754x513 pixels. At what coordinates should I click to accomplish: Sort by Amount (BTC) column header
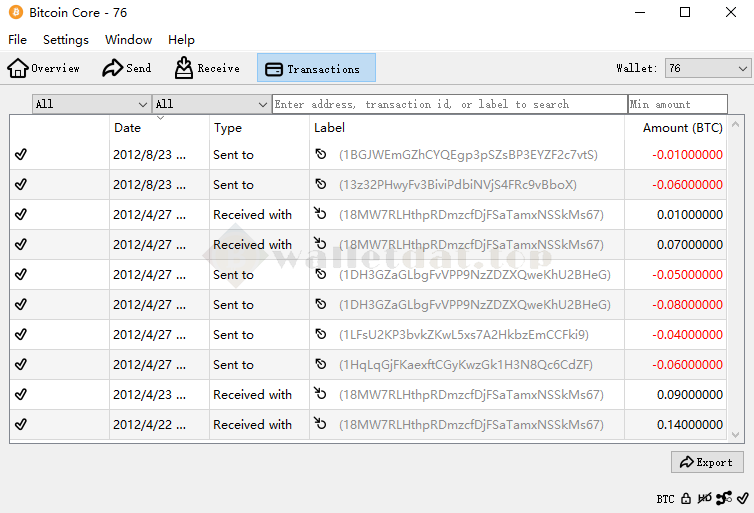tap(682, 128)
